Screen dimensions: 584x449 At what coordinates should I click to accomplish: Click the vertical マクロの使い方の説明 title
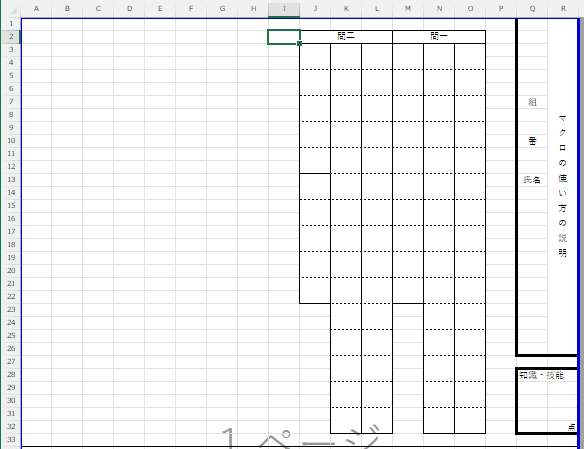(x=562, y=186)
